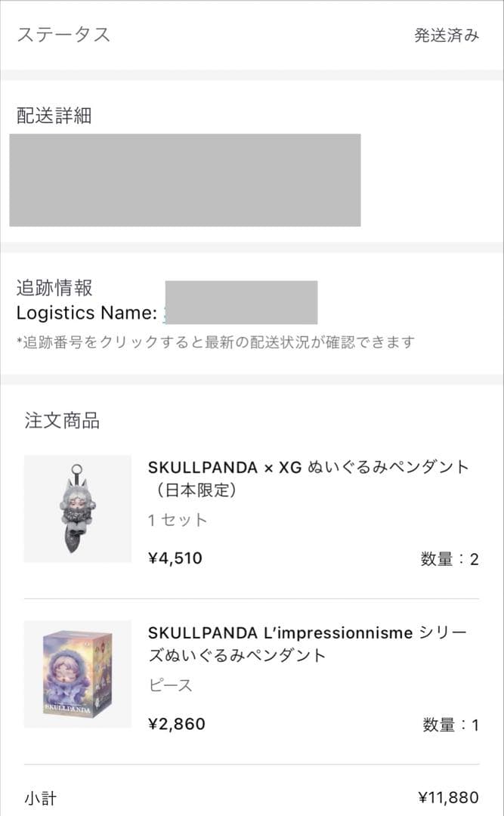The width and height of the screenshot is (504, 816).
Task: Click the 数量：2 quantity label
Action: (452, 558)
